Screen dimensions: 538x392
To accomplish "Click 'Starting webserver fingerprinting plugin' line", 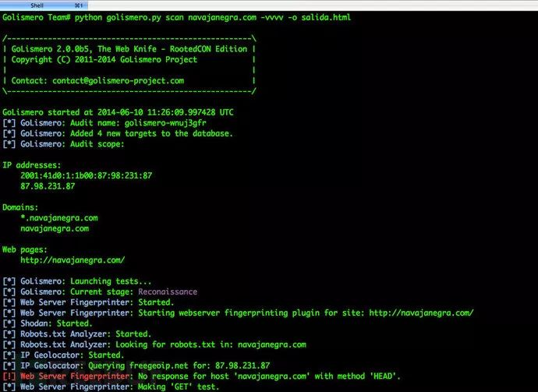I will point(238,313).
